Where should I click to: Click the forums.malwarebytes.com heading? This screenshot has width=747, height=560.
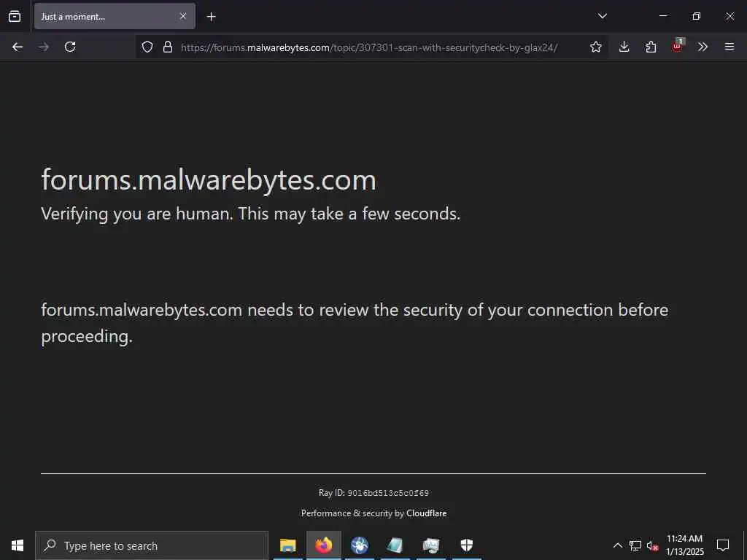coord(209,180)
